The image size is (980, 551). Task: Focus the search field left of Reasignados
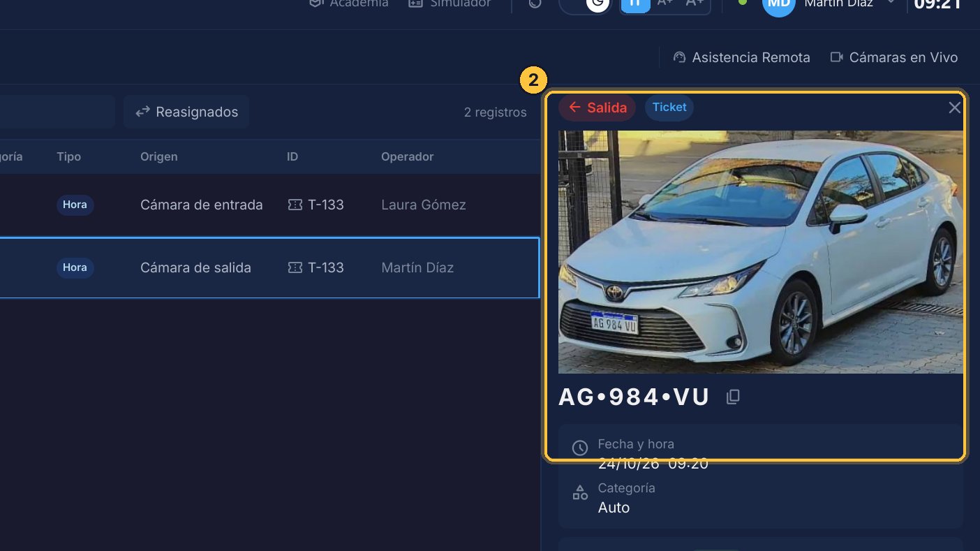(57, 112)
